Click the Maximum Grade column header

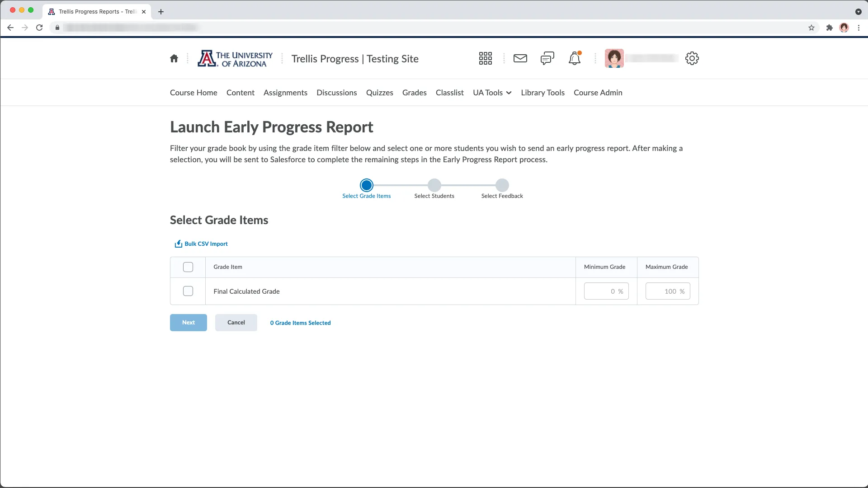666,267
